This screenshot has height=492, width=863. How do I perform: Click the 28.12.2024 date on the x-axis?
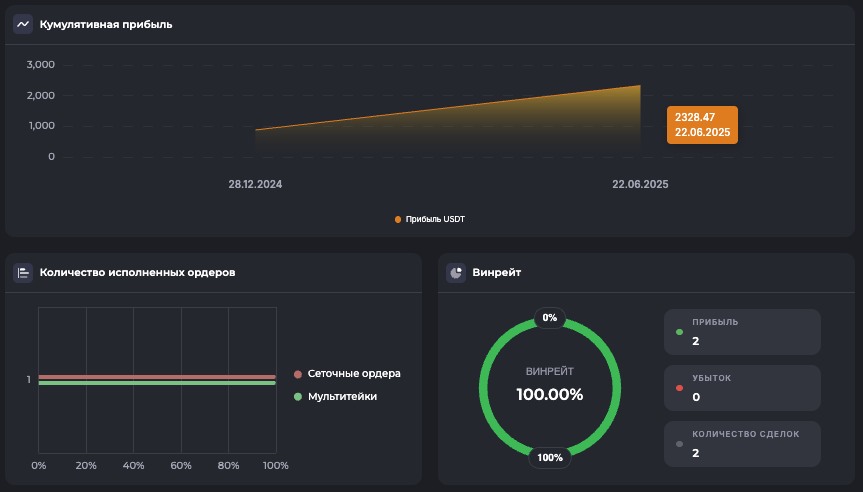(255, 184)
